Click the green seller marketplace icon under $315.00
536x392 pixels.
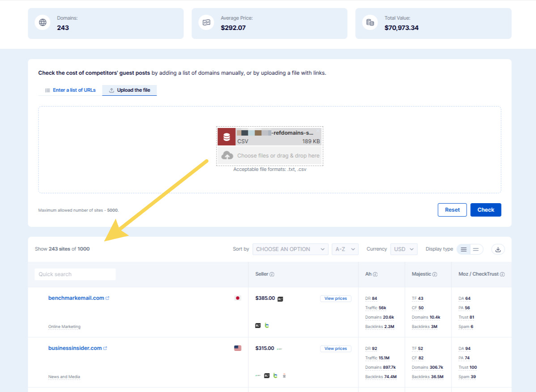tap(275, 375)
